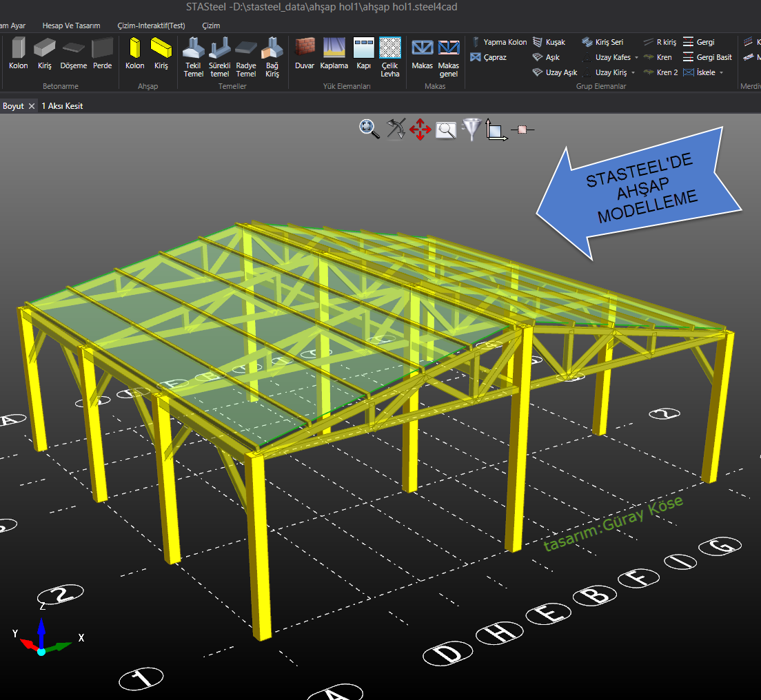The height and width of the screenshot is (700, 761).
Task: Close the Boyut view tab
Action: (32, 107)
